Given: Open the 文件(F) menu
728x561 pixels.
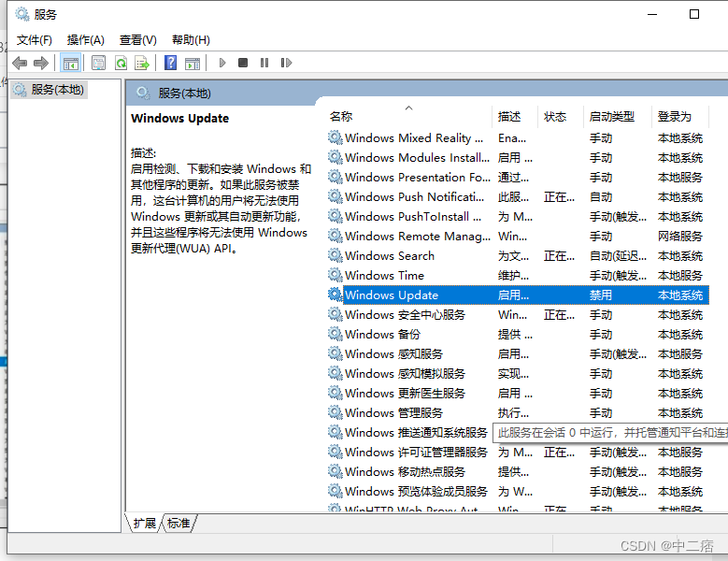Looking at the screenshot, I should pos(35,40).
